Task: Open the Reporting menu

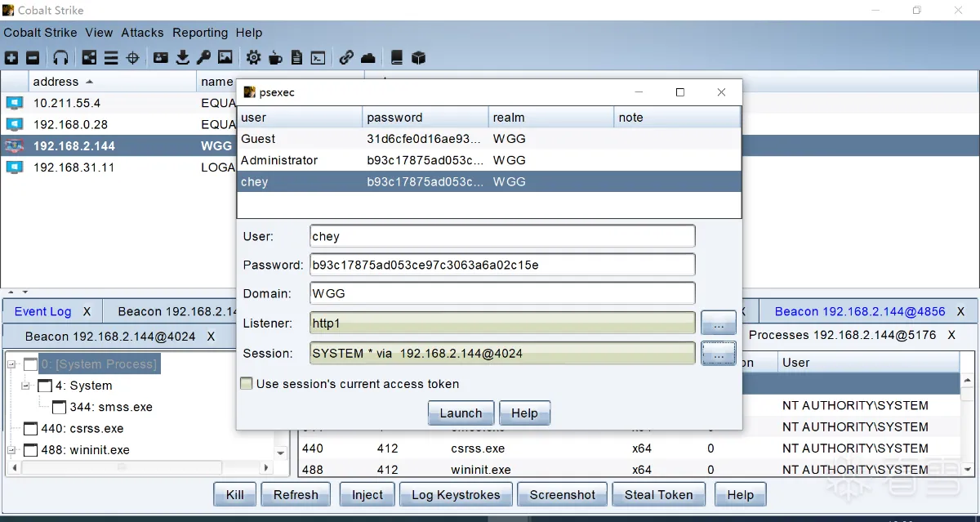Action: [x=200, y=33]
